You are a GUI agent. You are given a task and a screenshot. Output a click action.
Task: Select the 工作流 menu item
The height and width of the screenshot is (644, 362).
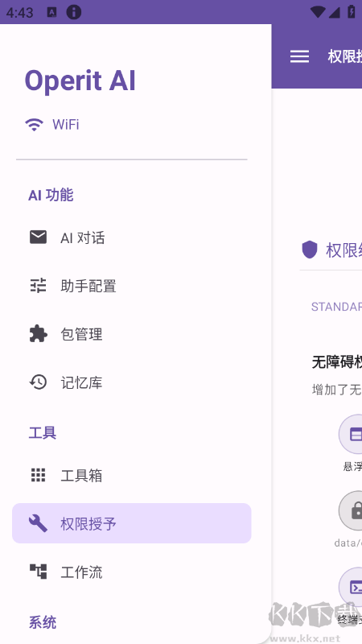(132, 572)
